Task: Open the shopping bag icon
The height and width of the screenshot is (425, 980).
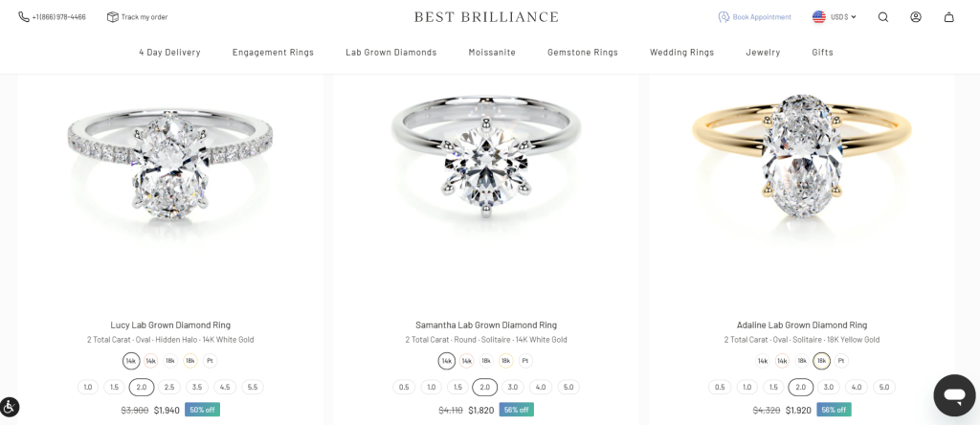Action: pos(948,17)
